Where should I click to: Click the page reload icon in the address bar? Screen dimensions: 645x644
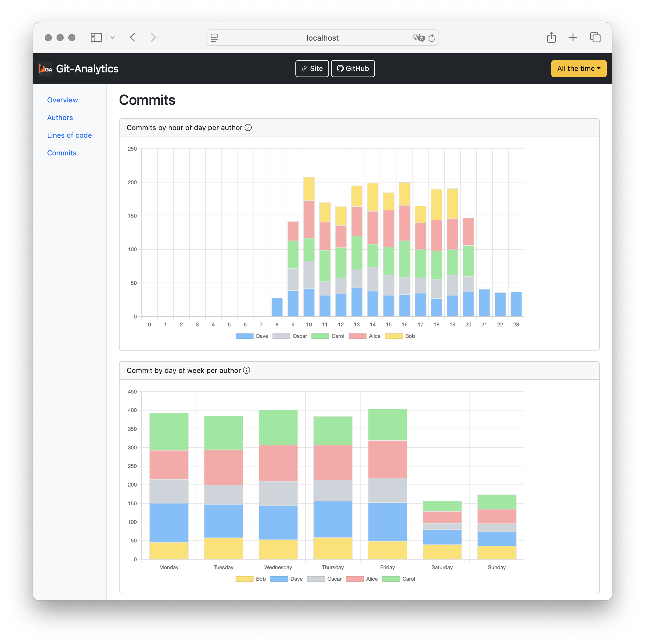pyautogui.click(x=432, y=38)
